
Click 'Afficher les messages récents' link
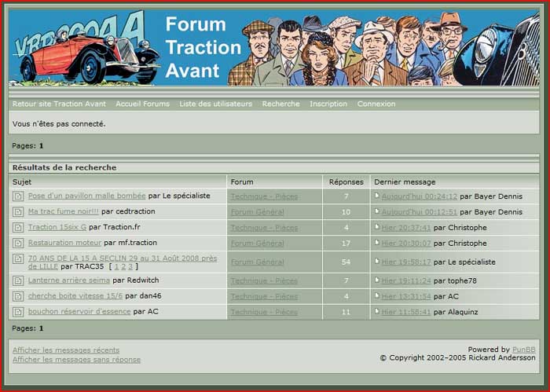[66, 350]
